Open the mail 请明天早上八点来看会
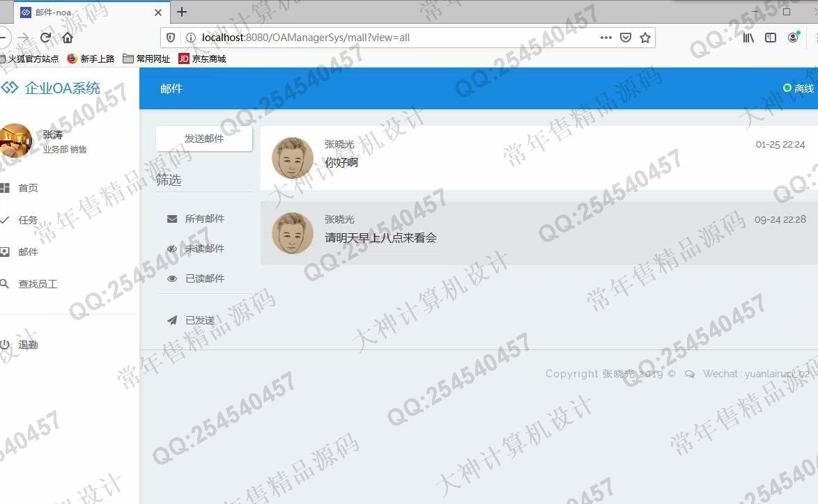The image size is (818, 504). (381, 237)
